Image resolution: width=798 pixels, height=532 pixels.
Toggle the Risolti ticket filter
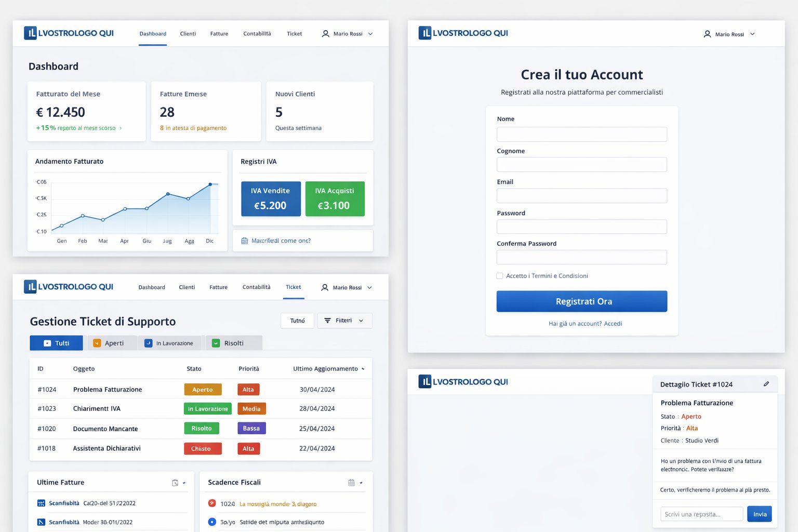[x=233, y=343]
